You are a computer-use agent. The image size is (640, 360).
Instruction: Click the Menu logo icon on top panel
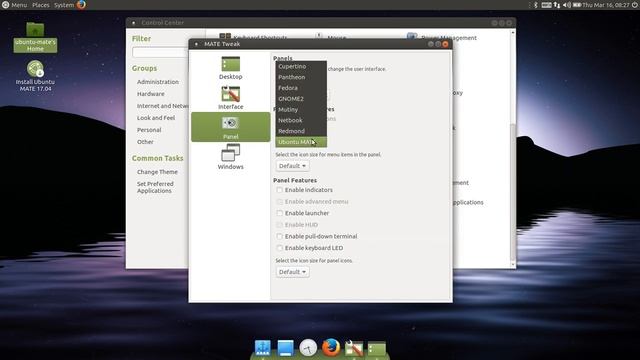tap(5, 5)
